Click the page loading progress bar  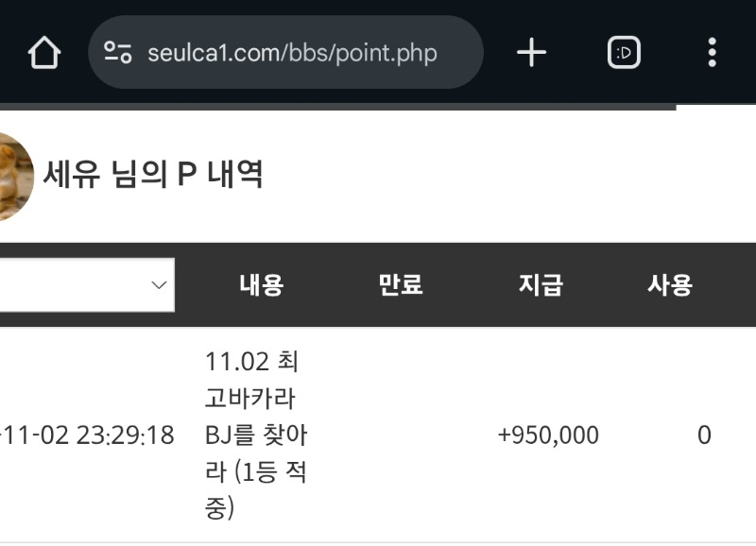pyautogui.click(x=338, y=108)
